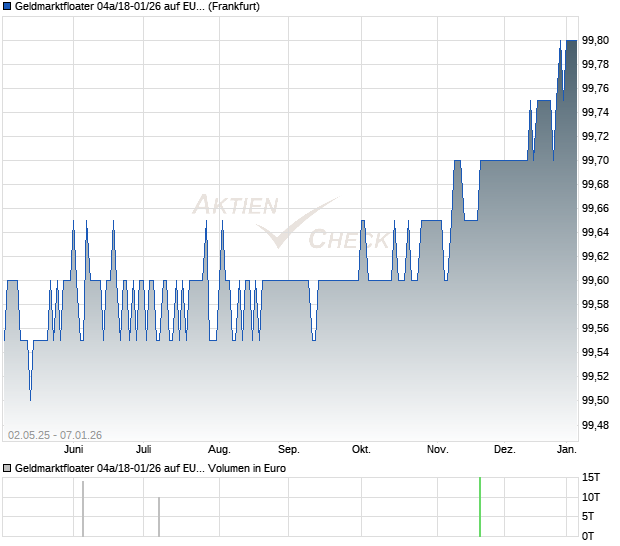Click the Volumen in Euro legend label
This screenshot has width=620, height=546.
[x=150, y=469]
